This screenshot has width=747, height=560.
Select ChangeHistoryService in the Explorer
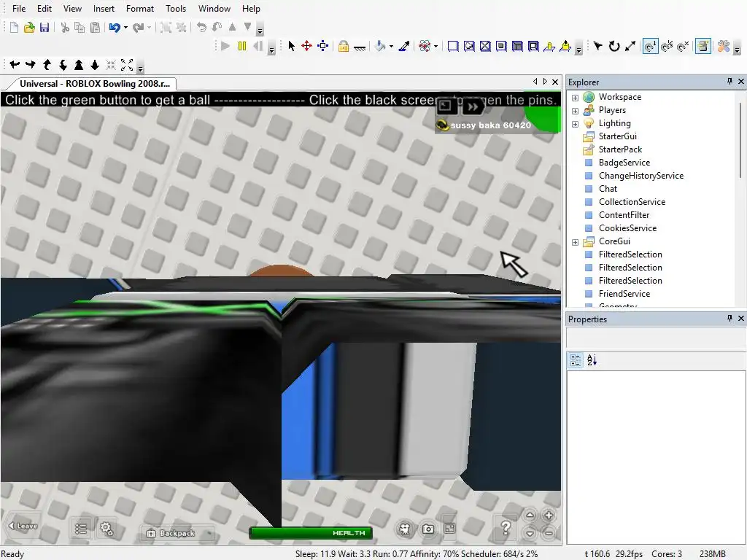point(641,176)
